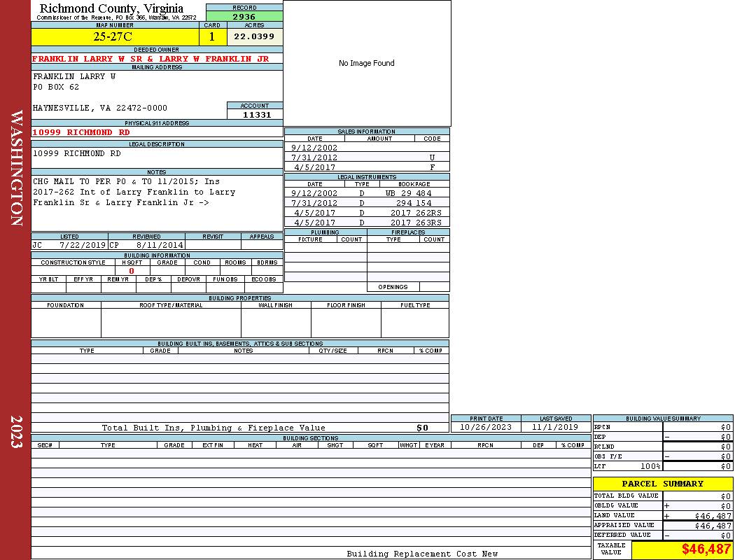The width and height of the screenshot is (735, 560).
Task: Click the card number 1 box
Action: coord(212,36)
